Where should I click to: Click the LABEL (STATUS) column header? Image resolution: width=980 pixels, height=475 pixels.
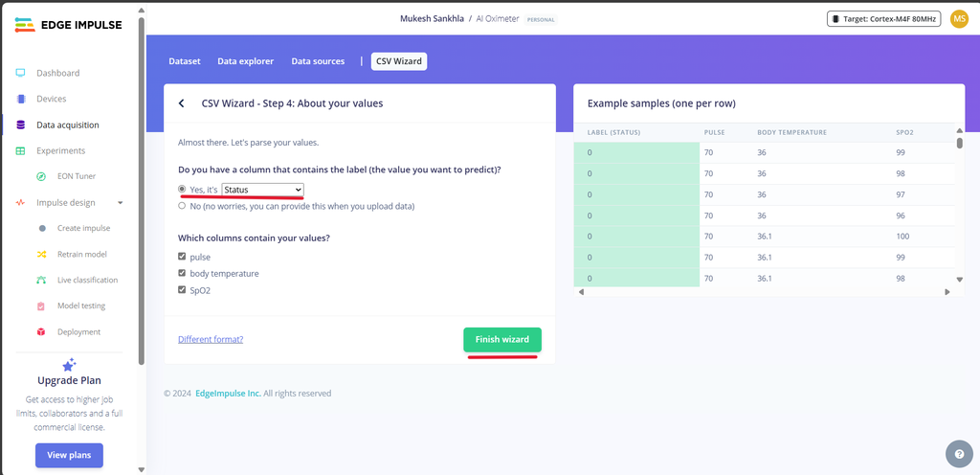613,132
